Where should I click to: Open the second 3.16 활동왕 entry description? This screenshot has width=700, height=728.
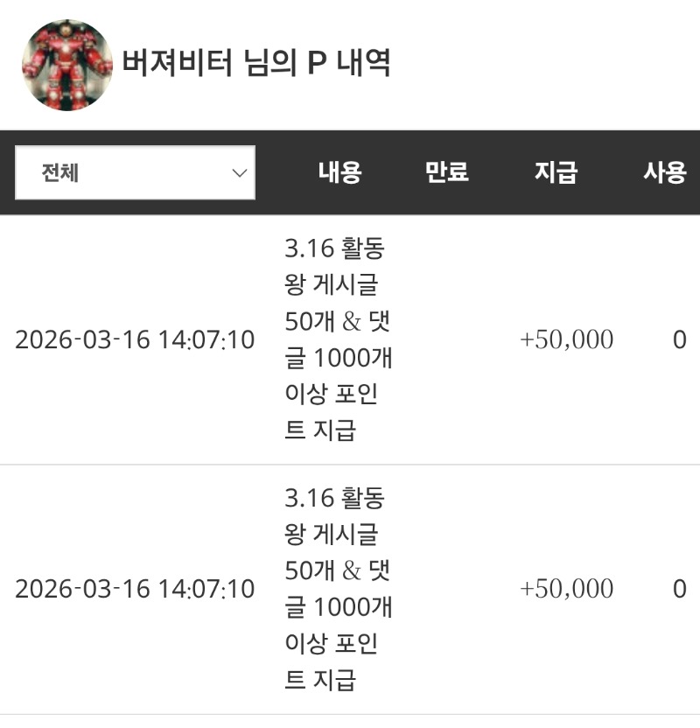click(x=337, y=589)
